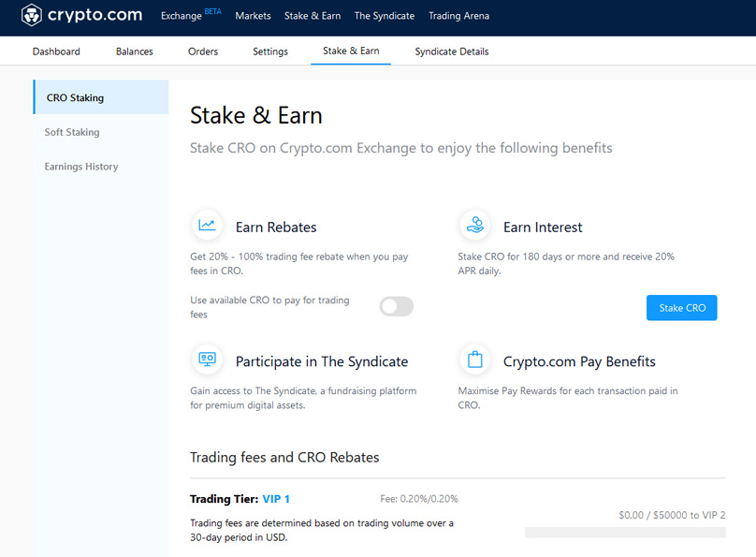
Task: Switch to the Orders tab
Action: coord(203,51)
